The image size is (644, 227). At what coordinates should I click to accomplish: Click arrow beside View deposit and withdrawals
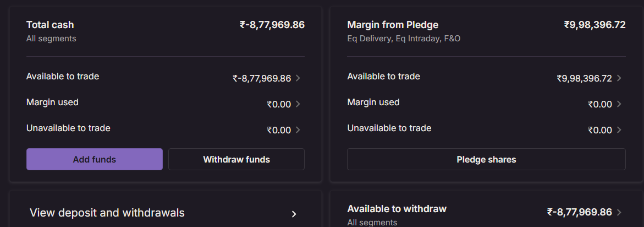click(x=294, y=214)
